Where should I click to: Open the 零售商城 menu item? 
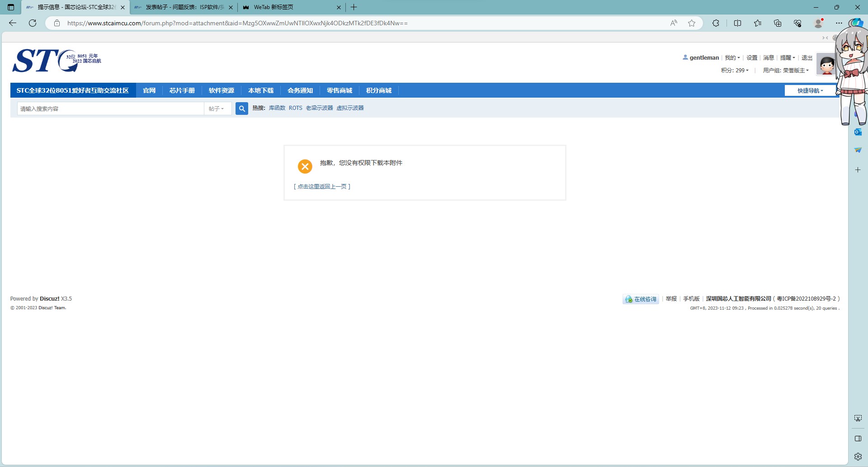point(340,90)
